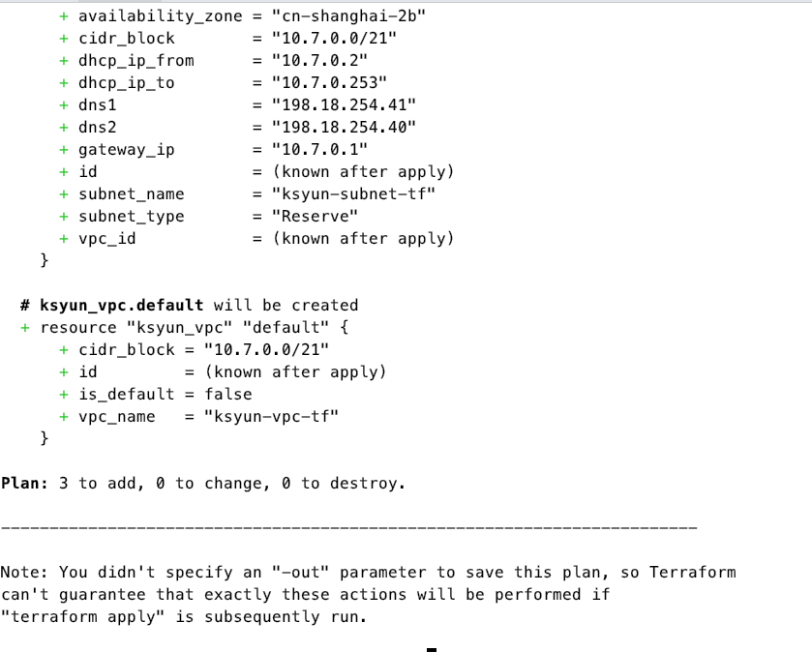Click the is_default value "false"

tap(228, 395)
